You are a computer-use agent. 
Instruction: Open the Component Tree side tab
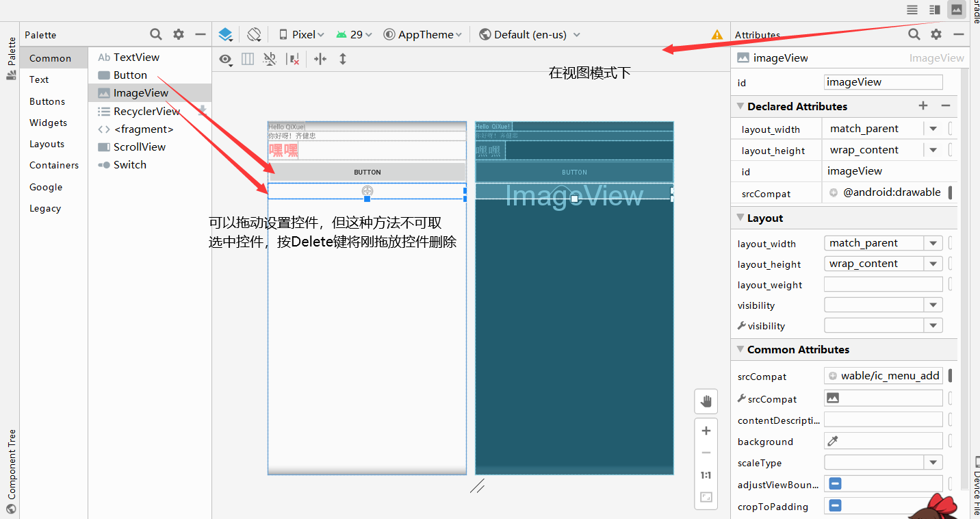click(11, 471)
